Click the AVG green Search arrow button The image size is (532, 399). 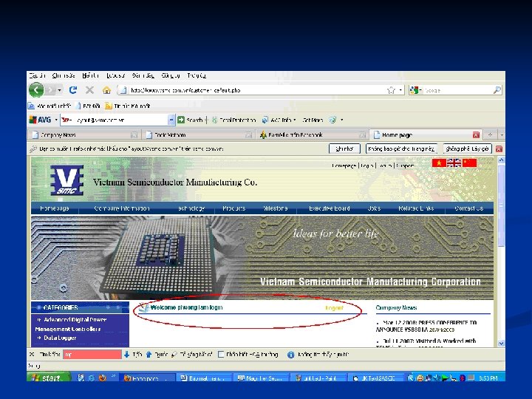(x=181, y=120)
